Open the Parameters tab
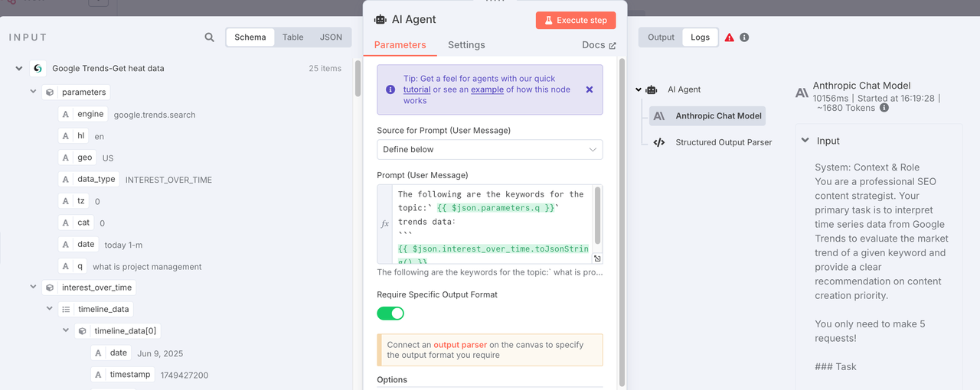 [x=400, y=45]
